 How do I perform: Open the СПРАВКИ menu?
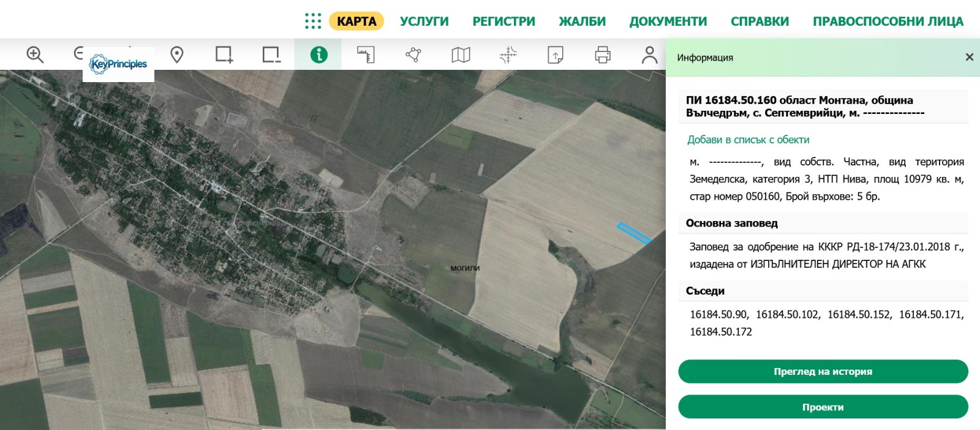759,21
